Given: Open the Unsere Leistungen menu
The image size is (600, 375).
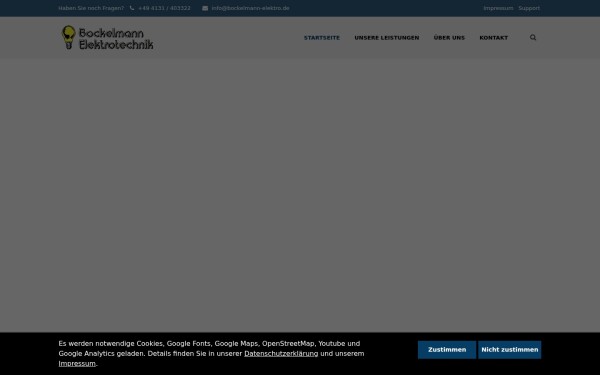Looking at the screenshot, I should pyautogui.click(x=387, y=38).
